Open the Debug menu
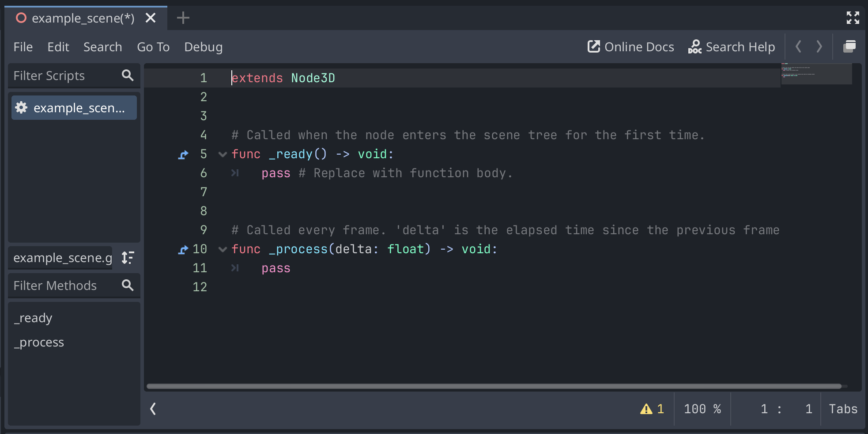The image size is (868, 434). point(203,47)
